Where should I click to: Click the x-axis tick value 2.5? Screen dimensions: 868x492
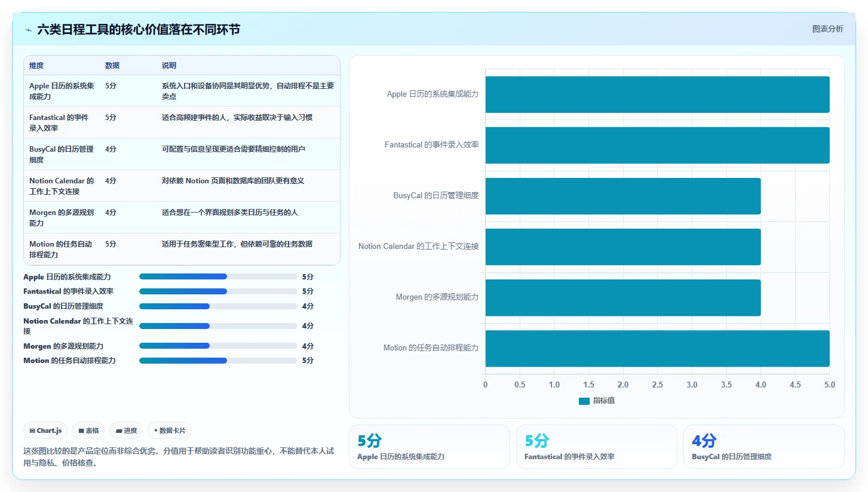click(657, 385)
